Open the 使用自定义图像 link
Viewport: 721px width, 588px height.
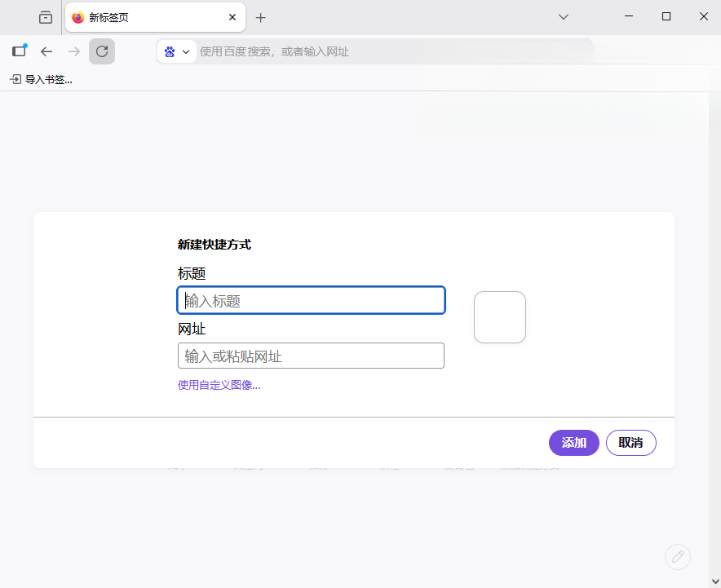coord(219,385)
